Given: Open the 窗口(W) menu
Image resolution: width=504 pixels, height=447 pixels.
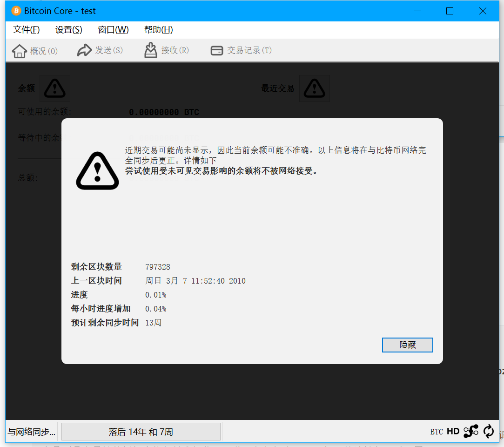Looking at the screenshot, I should click(113, 30).
